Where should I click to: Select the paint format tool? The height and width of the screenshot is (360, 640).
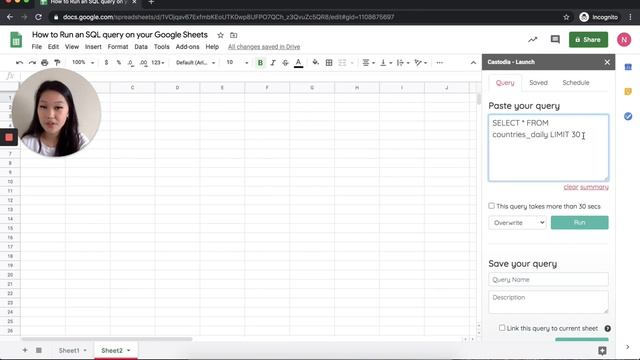coord(57,63)
